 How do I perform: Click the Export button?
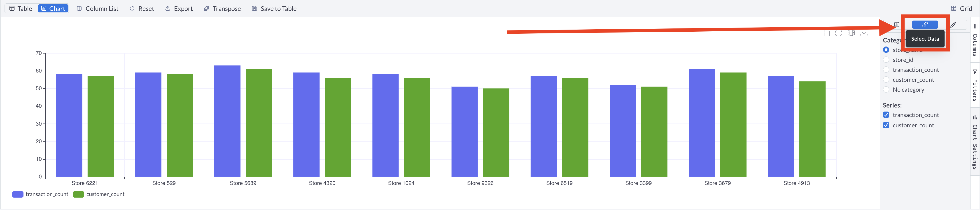pyautogui.click(x=179, y=8)
